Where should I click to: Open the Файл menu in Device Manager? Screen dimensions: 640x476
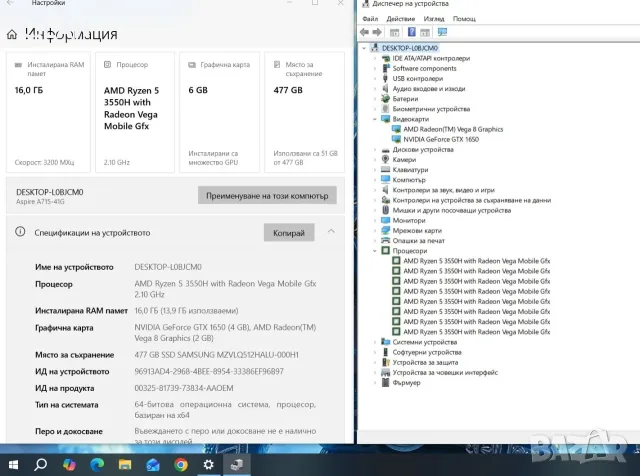point(370,19)
